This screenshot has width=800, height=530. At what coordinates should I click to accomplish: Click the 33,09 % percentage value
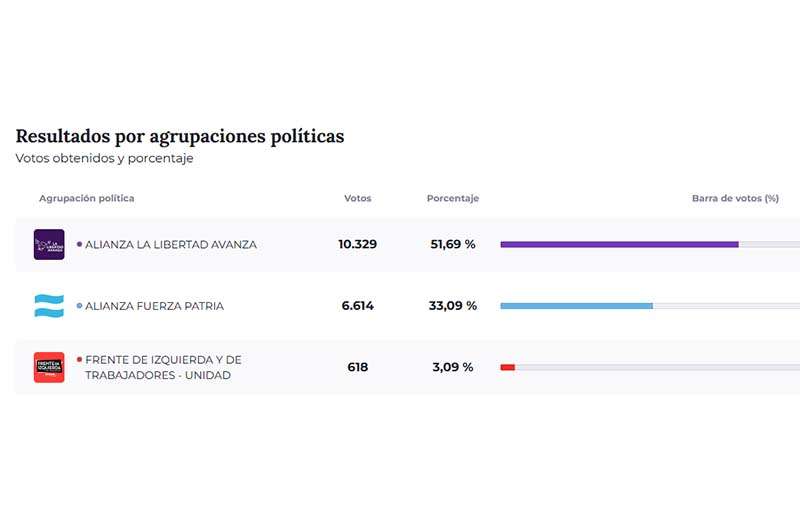coord(452,306)
